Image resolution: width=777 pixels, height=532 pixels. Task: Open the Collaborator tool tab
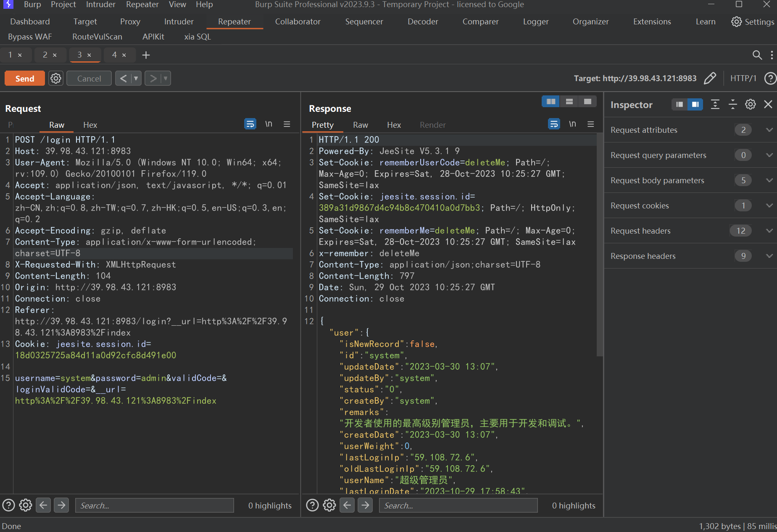pyautogui.click(x=298, y=22)
